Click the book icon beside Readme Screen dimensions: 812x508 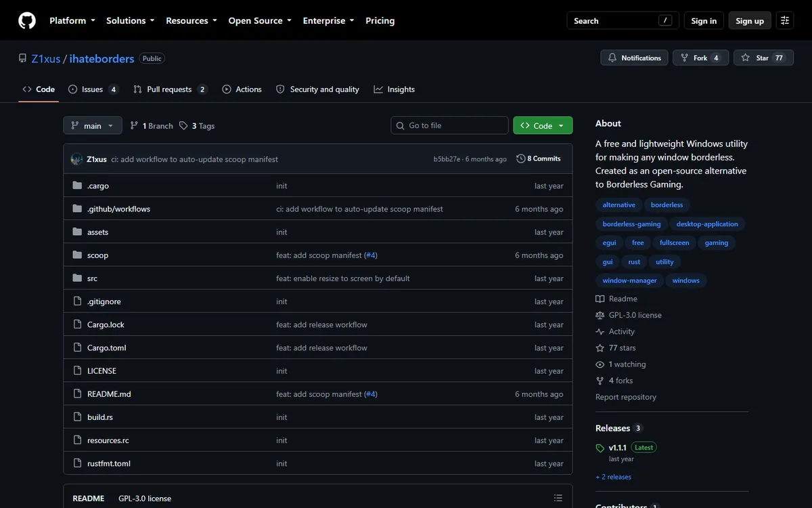(x=600, y=299)
